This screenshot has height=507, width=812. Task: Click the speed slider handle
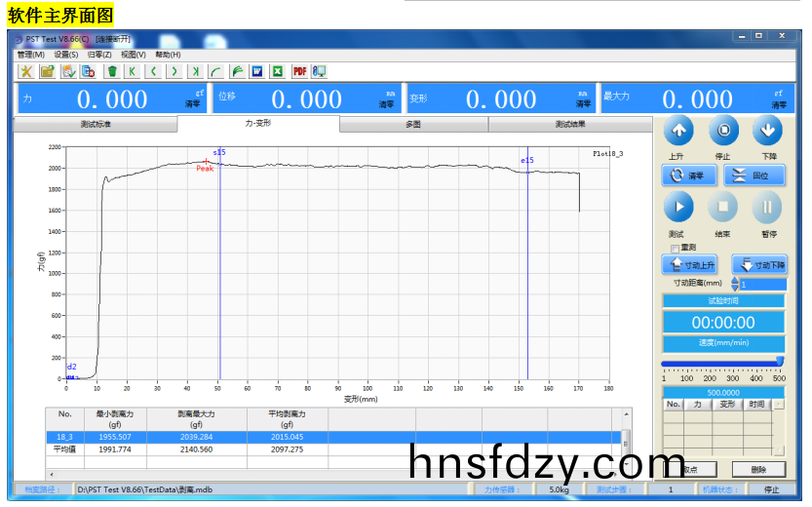click(x=779, y=362)
